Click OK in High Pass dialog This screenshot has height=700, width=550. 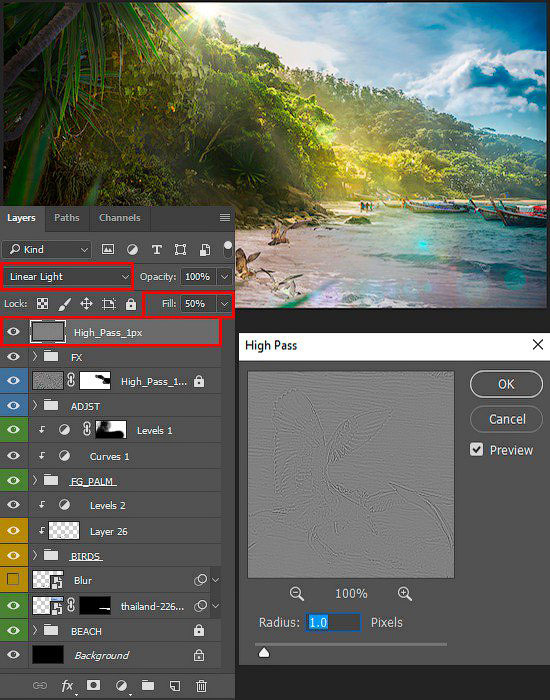pyautogui.click(x=506, y=384)
